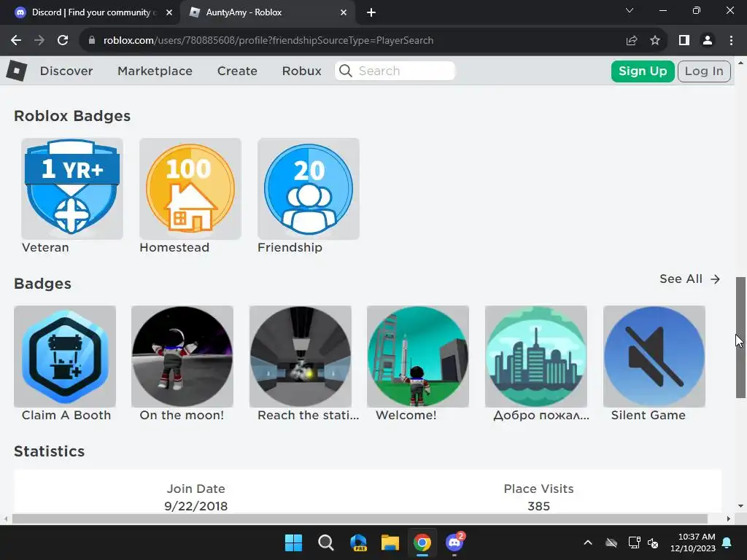
Task: Open the Windows Start menu
Action: [293, 542]
